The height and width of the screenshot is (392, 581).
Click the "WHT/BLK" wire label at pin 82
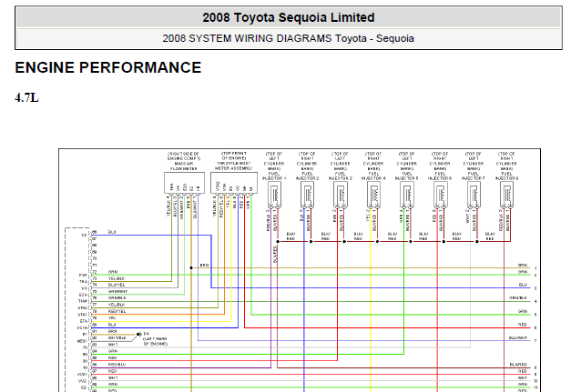[x=117, y=338]
